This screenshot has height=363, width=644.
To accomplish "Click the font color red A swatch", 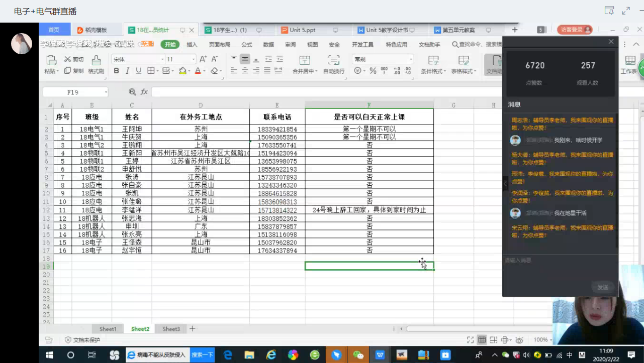I will pyautogui.click(x=198, y=71).
